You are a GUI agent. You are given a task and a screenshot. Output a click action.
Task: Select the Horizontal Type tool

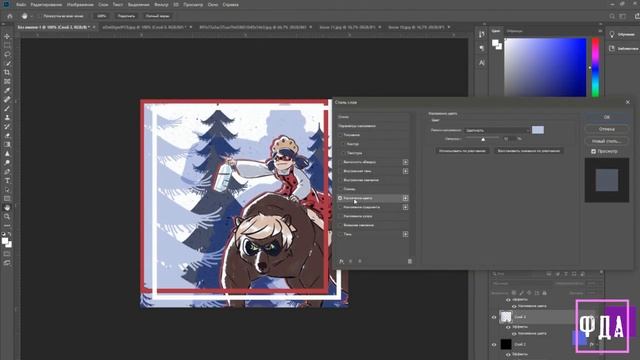[7, 180]
